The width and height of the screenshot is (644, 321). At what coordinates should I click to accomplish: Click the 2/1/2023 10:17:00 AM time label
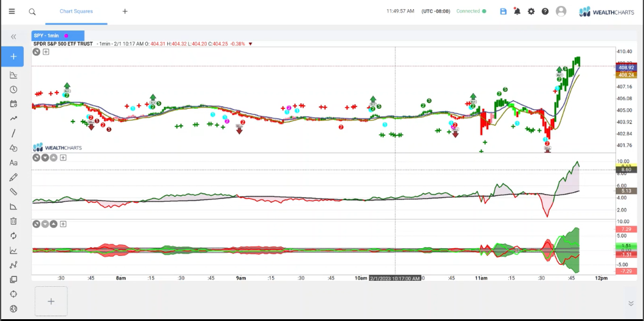click(395, 278)
